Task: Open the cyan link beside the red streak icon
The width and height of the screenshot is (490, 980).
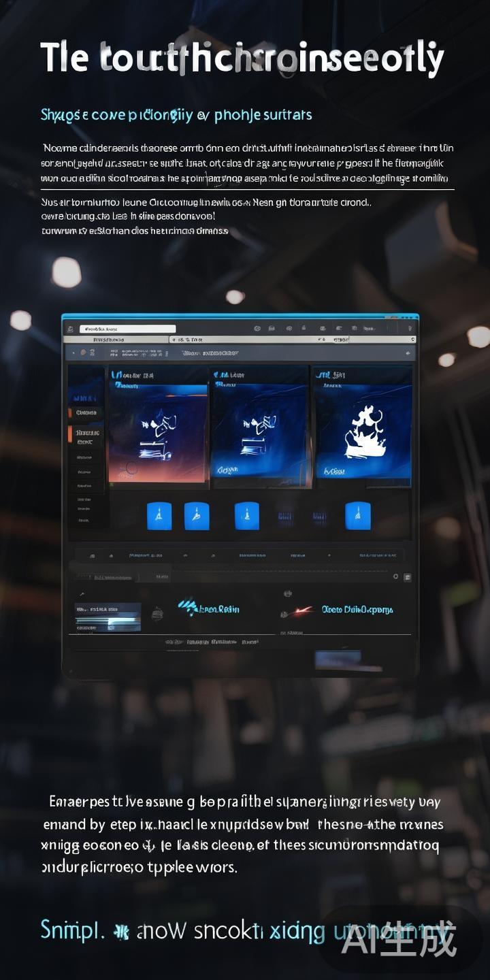Action: click(357, 610)
